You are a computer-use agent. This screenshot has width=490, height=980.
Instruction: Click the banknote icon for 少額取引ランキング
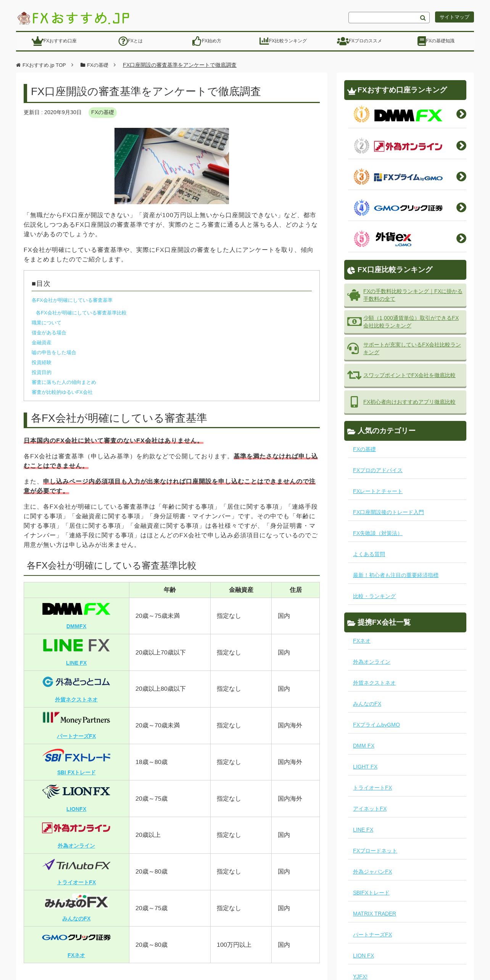click(354, 322)
